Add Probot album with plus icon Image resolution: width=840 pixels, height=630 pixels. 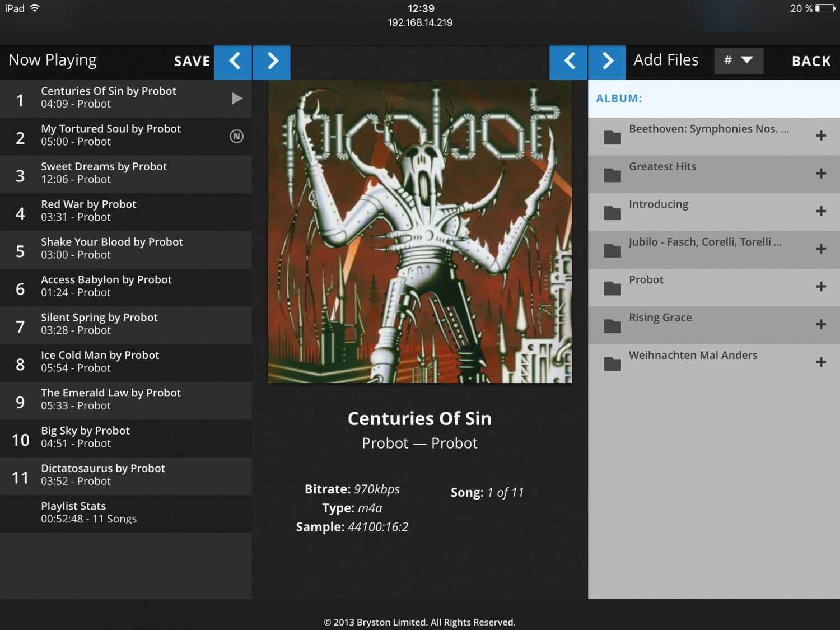(x=821, y=287)
